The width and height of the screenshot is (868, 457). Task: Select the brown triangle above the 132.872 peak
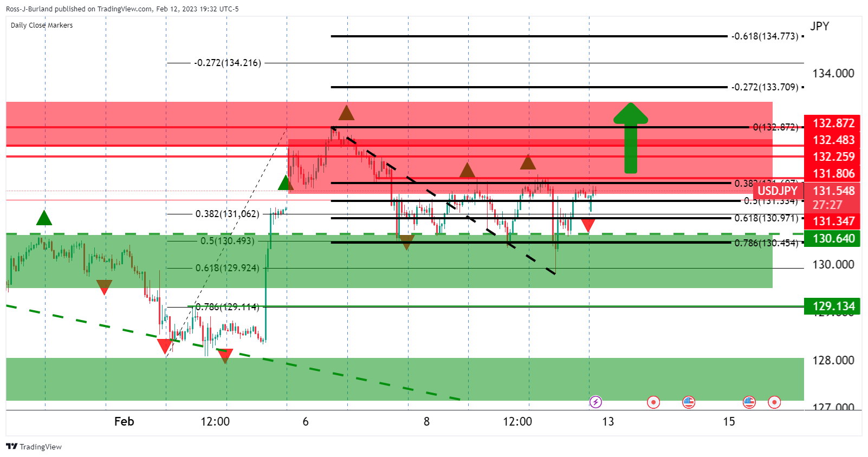346,113
